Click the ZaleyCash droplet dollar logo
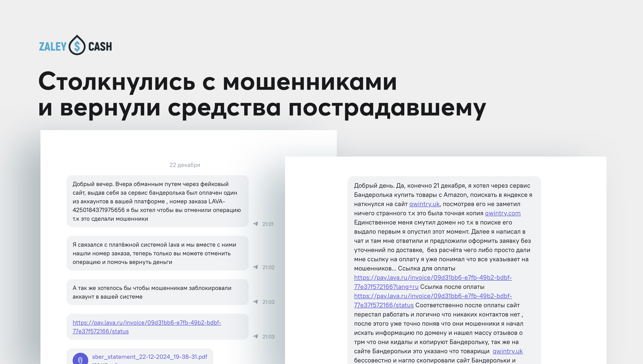The height and width of the screenshot is (364, 643). coord(77,45)
